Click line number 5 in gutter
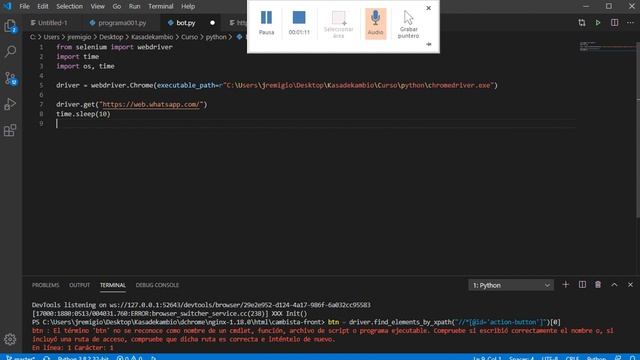 point(41,85)
